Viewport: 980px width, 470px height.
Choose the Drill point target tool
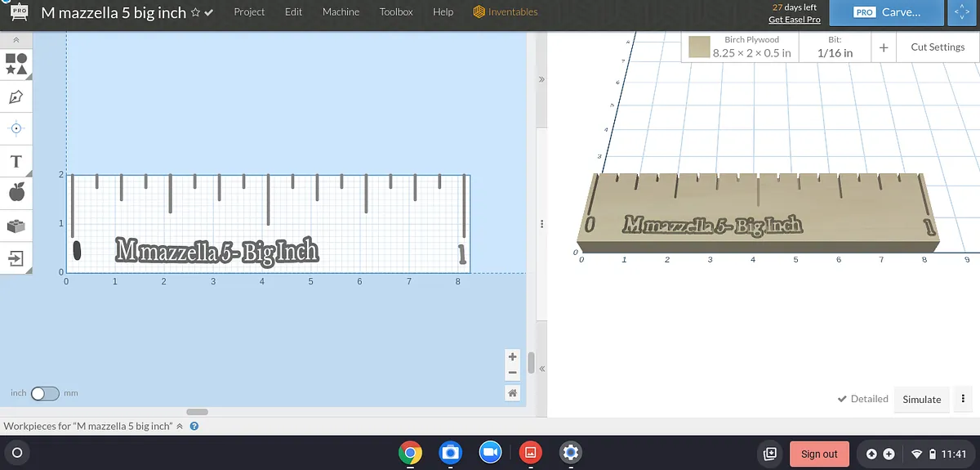16,128
